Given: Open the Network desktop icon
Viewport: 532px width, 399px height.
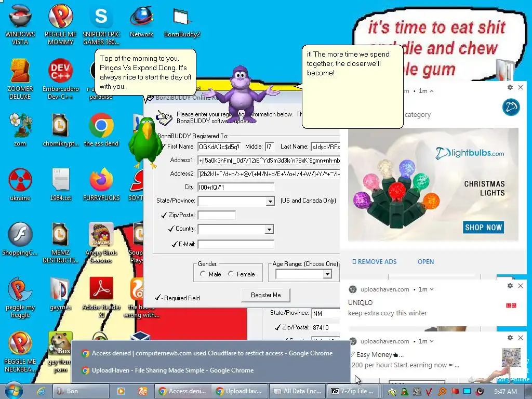Looking at the screenshot, I should (x=141, y=21).
